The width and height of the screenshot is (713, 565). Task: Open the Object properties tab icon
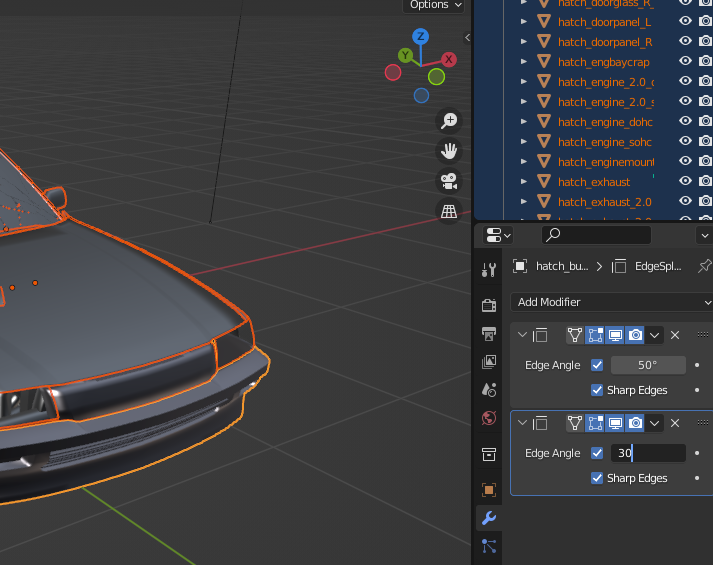coord(489,490)
